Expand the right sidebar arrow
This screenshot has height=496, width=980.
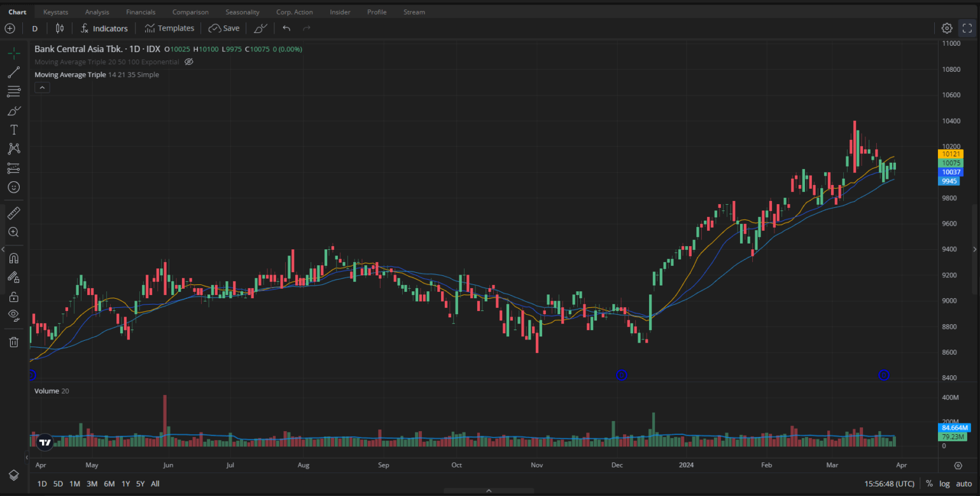click(975, 249)
